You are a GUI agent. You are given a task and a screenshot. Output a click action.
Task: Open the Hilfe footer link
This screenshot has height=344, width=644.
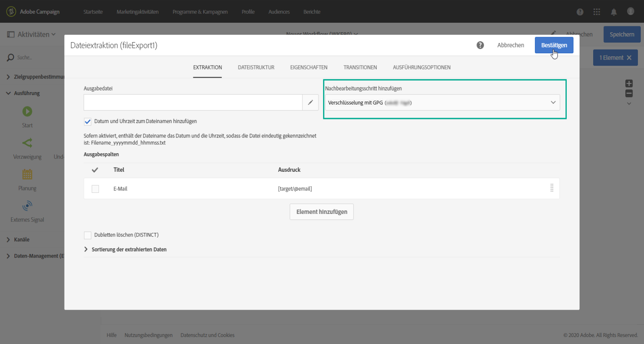[x=112, y=335]
